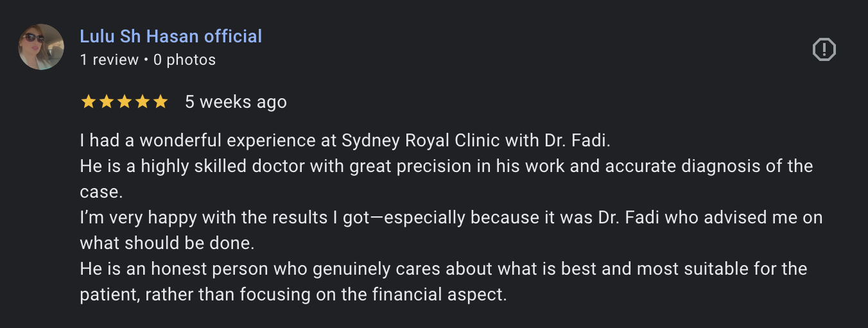Open Lulu Sh Hasan's profile photo

[41, 47]
